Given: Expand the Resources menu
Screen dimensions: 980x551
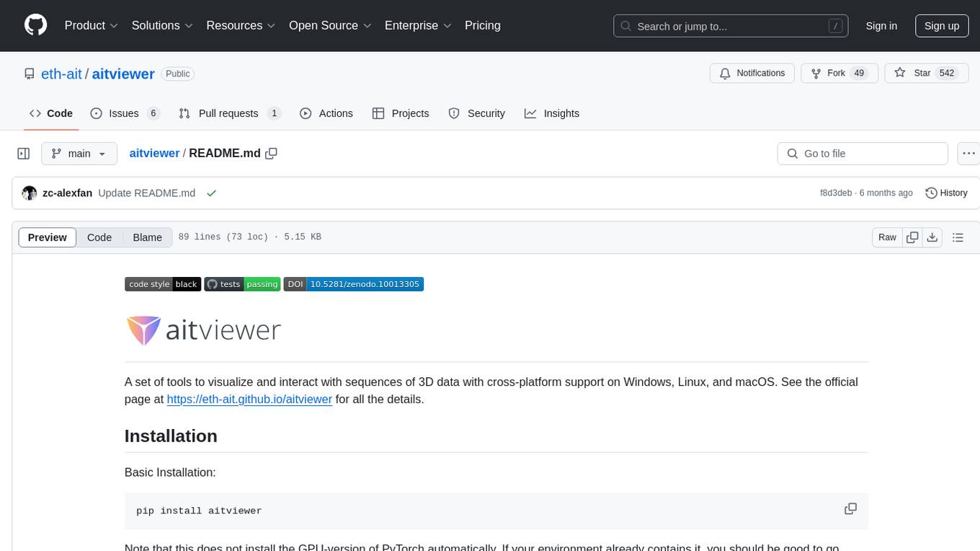Looking at the screenshot, I should tap(241, 25).
